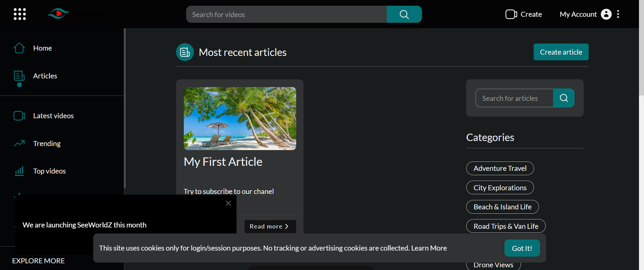Open Trending from the sidebar
Screen dimensions: 644x270
pyautogui.click(x=47, y=144)
